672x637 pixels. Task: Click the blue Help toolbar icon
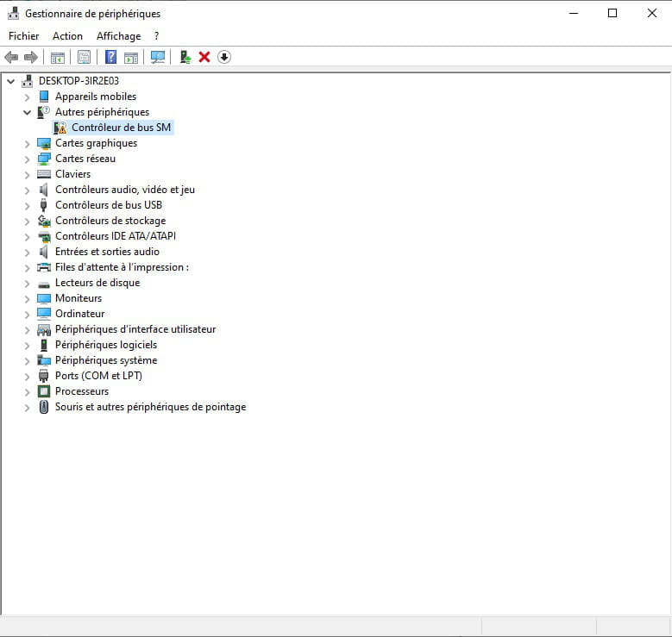coord(110,57)
